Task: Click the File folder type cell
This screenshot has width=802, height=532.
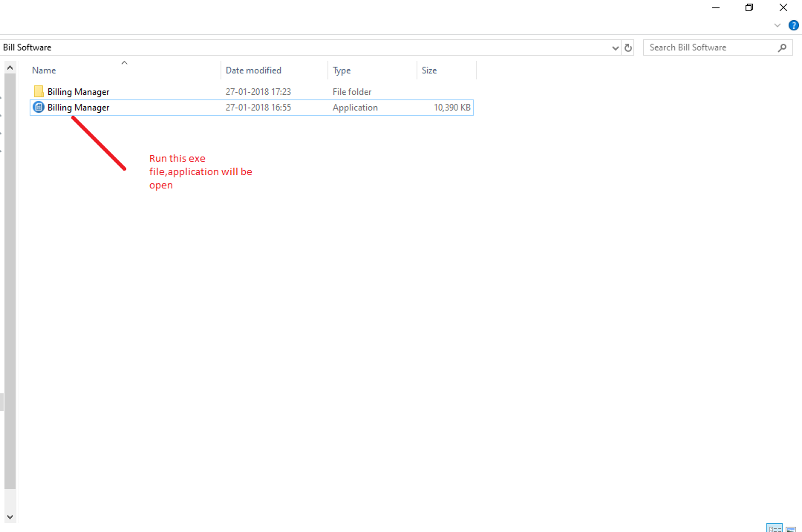Action: pos(352,92)
